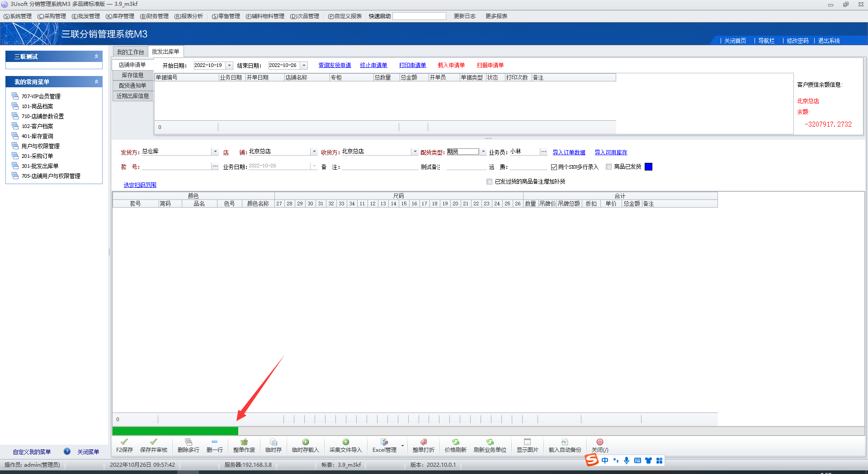Click Excel管理 toolbar icon

[384, 442]
